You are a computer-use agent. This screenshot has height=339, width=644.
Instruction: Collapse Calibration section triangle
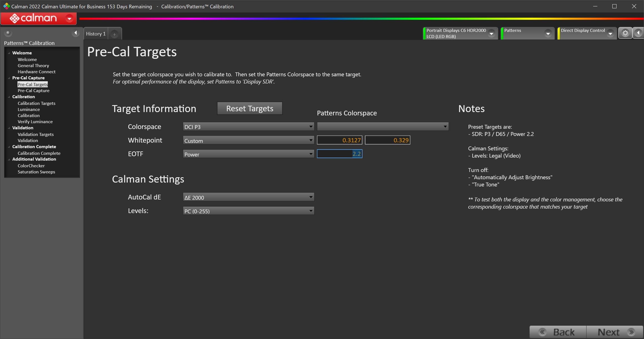[9, 97]
